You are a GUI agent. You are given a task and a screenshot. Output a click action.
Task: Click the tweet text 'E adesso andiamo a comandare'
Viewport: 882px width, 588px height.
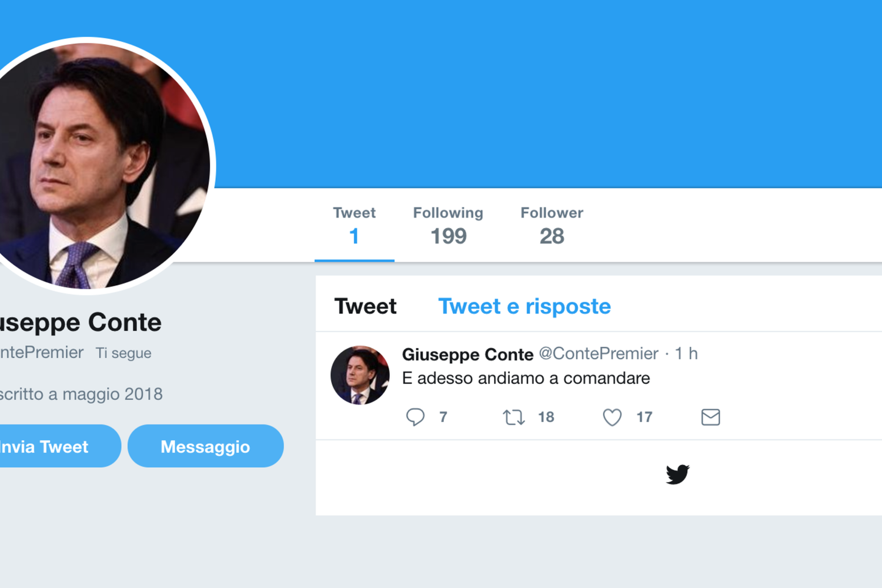tap(526, 378)
